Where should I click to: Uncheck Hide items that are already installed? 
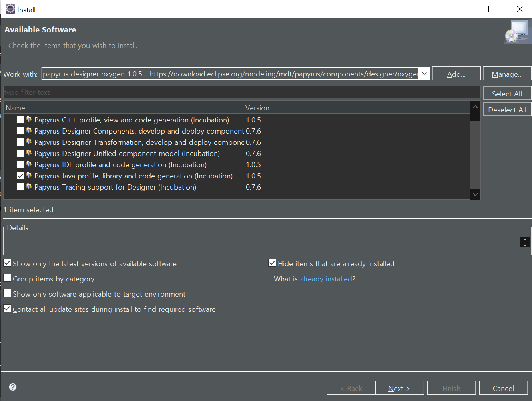click(272, 263)
